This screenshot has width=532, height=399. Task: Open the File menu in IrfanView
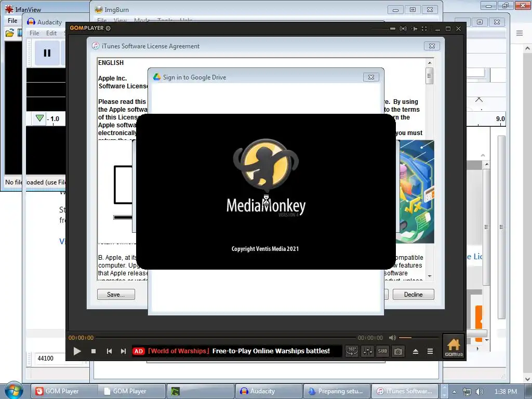click(12, 21)
